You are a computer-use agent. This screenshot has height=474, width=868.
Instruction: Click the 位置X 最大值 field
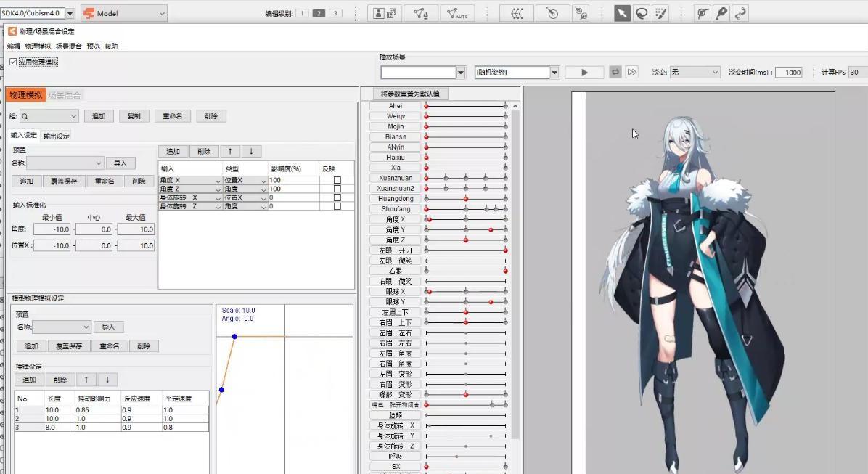(136, 245)
